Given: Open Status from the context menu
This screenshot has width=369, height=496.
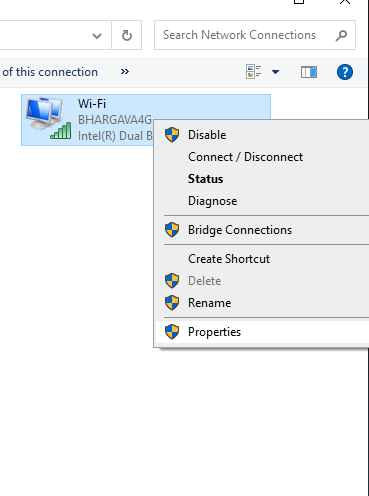Looking at the screenshot, I should [x=262, y=179].
